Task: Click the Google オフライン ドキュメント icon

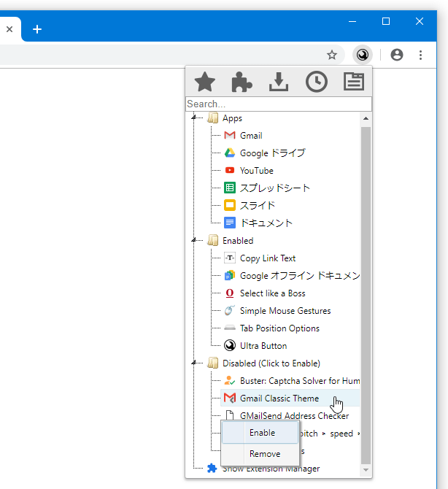Action: [230, 275]
